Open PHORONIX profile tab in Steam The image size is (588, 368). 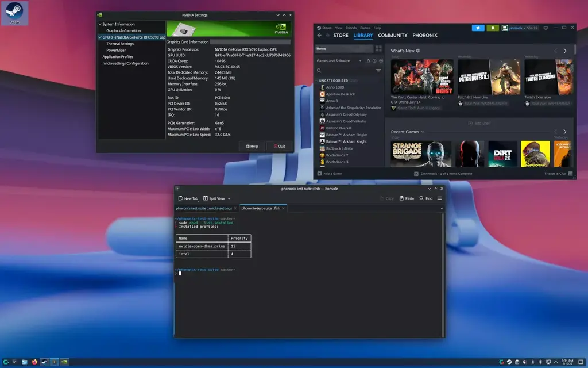425,35
